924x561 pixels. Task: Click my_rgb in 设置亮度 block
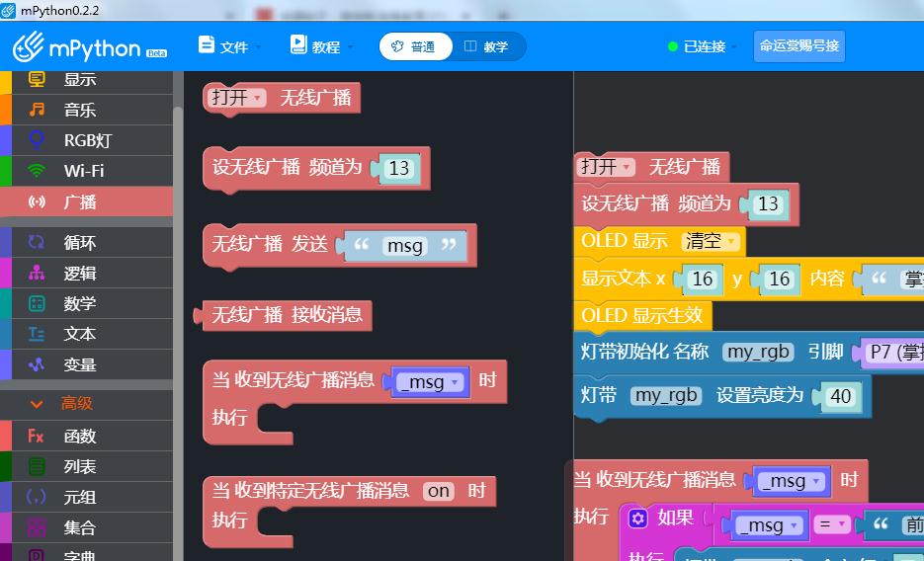coord(666,396)
